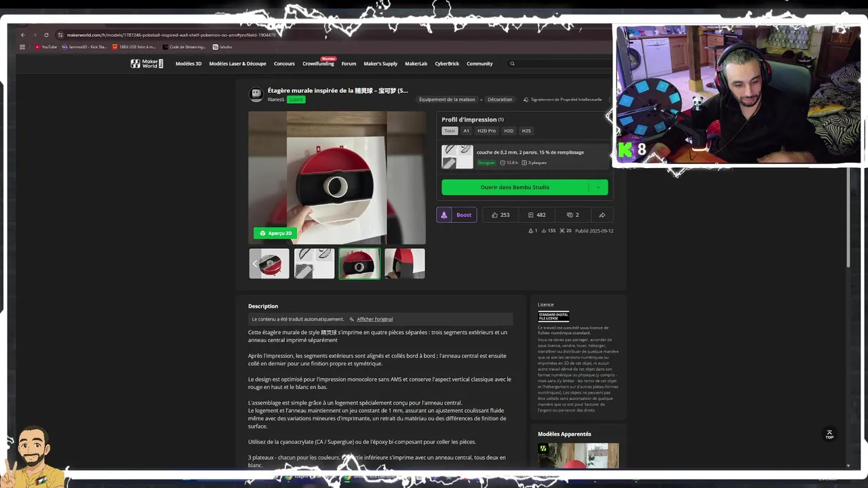Click the Aperçu 3D button
Viewport: 868px width, 488px height.
tap(275, 233)
